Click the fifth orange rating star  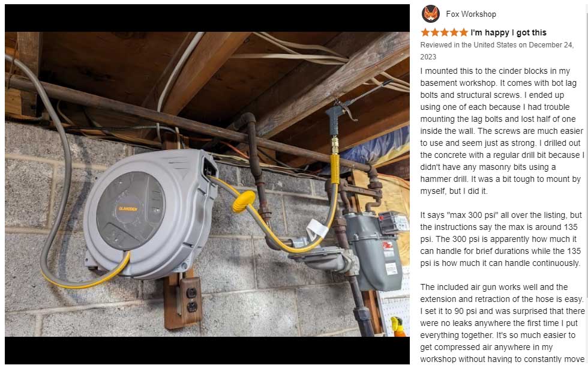[464, 32]
